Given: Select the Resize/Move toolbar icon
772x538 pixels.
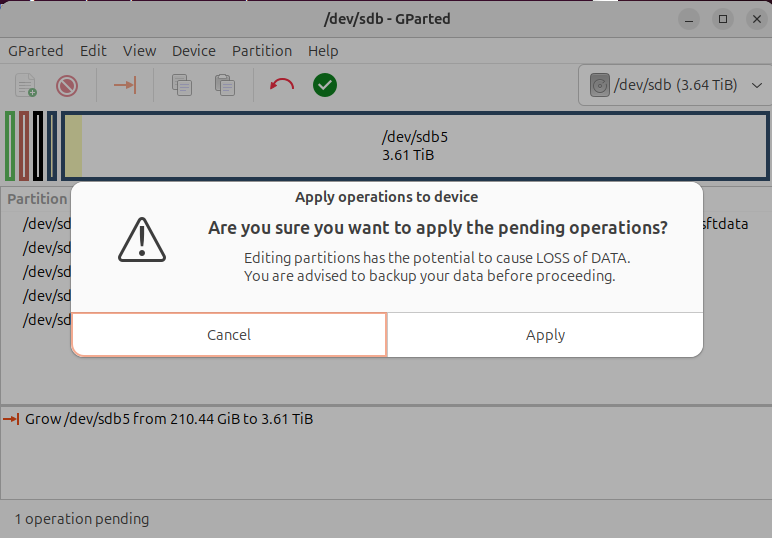Looking at the screenshot, I should (x=125, y=85).
